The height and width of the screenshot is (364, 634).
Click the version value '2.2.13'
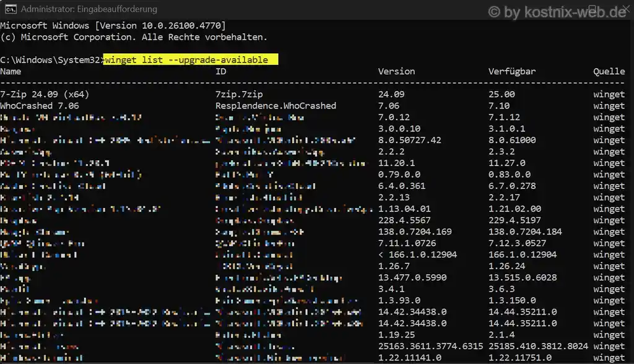point(394,197)
